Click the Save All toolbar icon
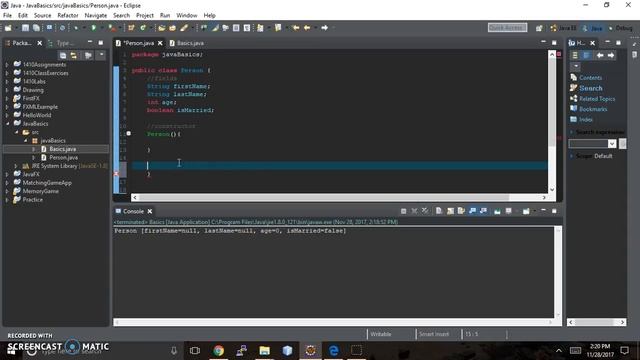 pos(36,28)
